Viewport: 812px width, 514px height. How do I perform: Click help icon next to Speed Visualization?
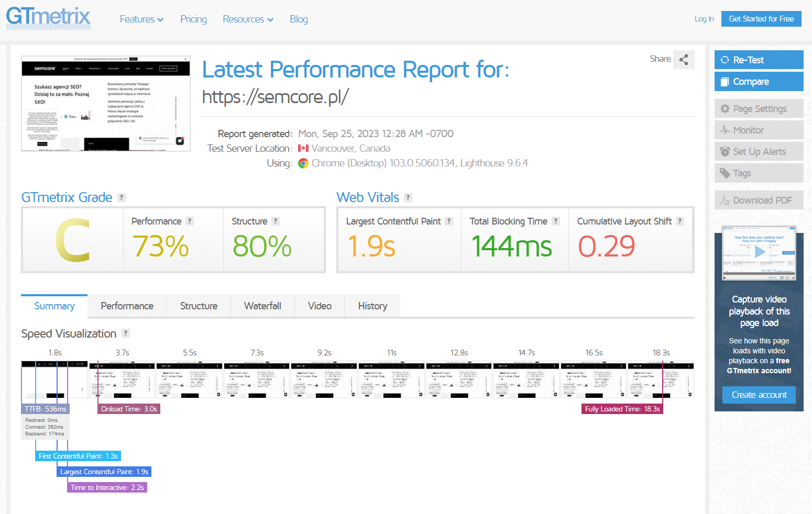point(126,333)
